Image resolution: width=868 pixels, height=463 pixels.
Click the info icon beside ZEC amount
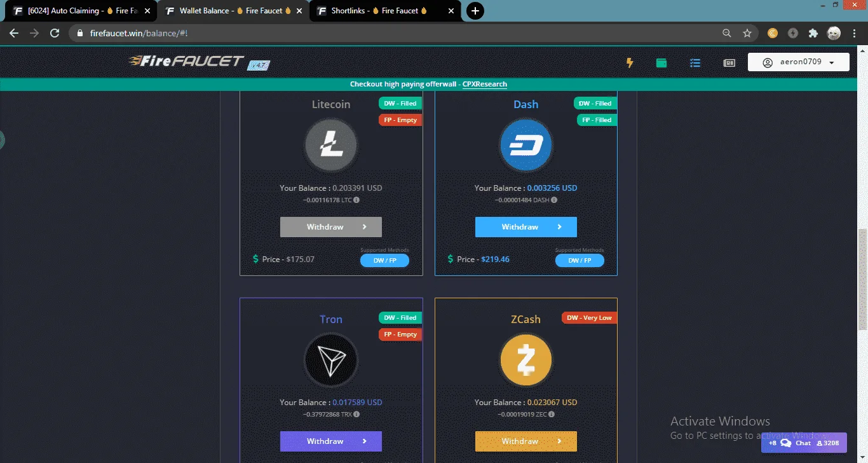tap(550, 414)
